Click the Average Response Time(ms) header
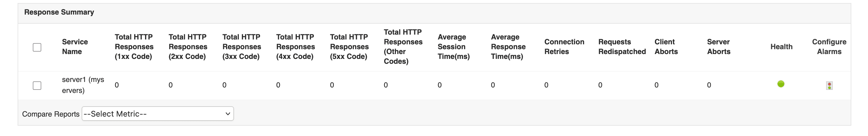 coord(508,47)
